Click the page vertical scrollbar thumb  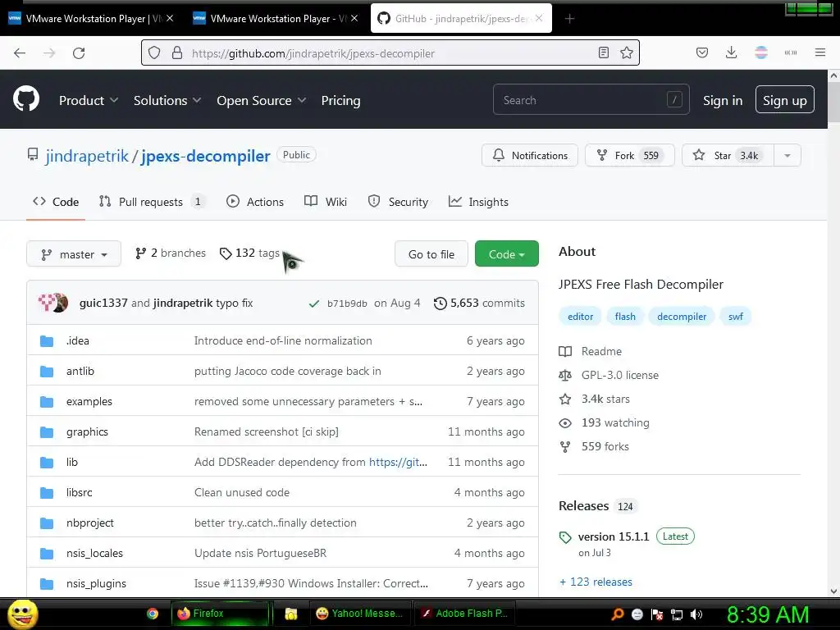point(833,102)
